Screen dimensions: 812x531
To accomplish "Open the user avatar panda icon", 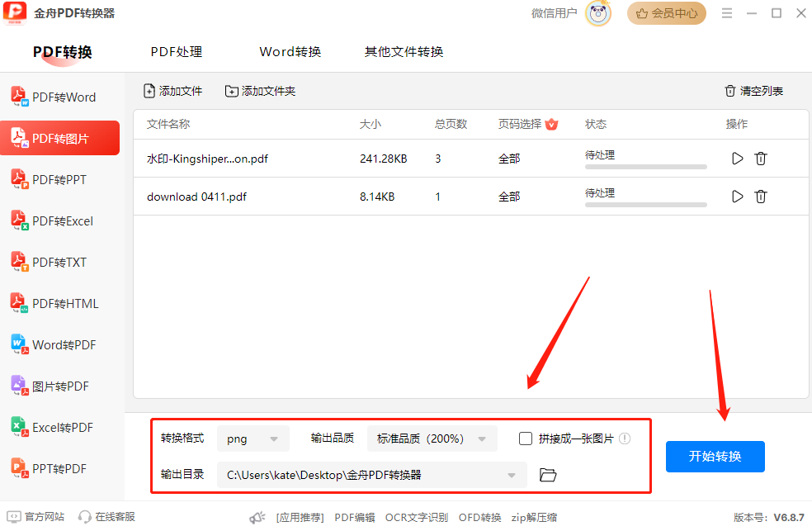I will click(598, 13).
